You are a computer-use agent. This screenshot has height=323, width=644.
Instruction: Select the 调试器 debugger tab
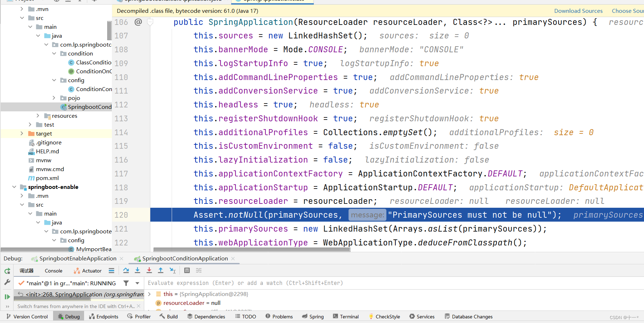point(26,271)
